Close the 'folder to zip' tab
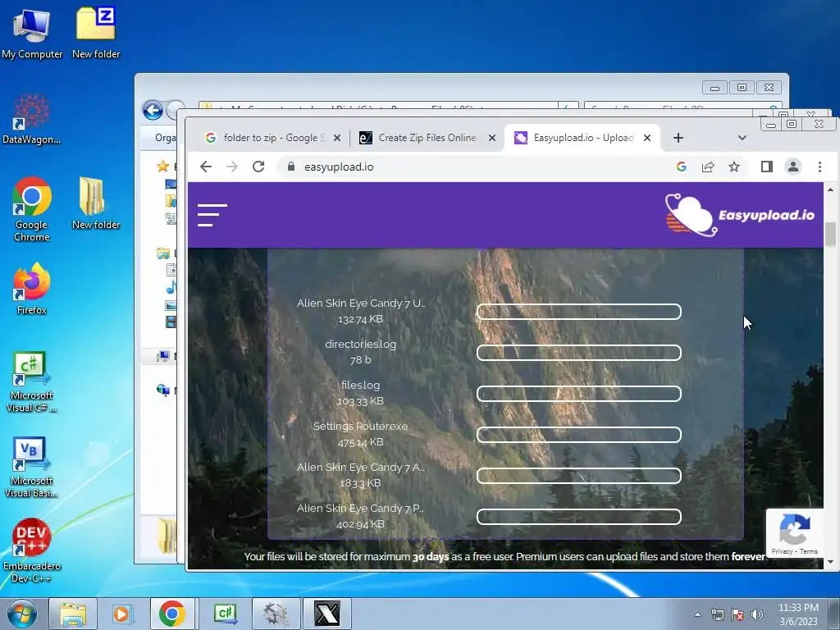 pos(337,138)
